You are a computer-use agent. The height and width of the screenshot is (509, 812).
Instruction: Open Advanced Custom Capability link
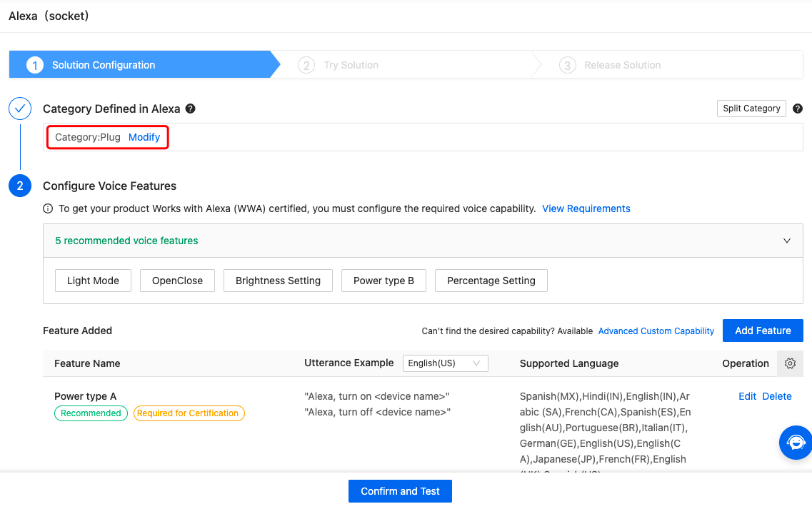pos(656,331)
